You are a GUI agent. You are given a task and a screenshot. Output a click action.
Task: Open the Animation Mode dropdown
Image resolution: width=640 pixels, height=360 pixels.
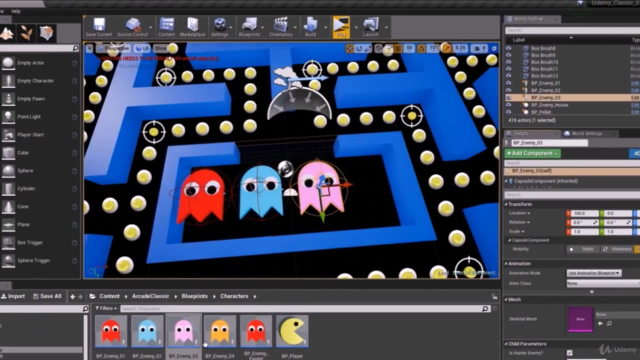594,273
